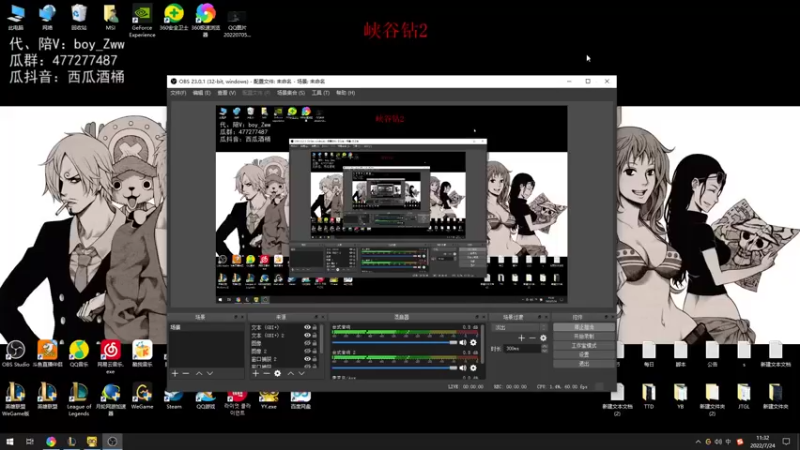Add a new scene with plus icon
The image size is (800, 450).
coord(175,373)
